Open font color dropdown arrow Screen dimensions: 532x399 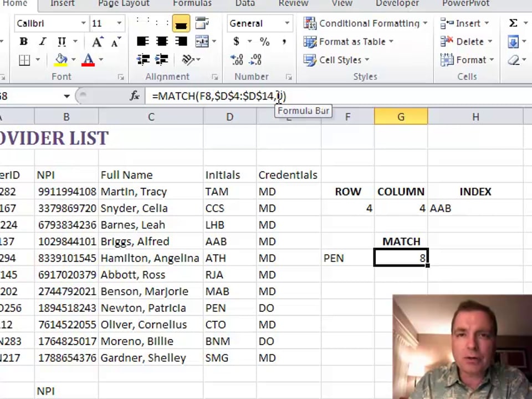point(101,60)
